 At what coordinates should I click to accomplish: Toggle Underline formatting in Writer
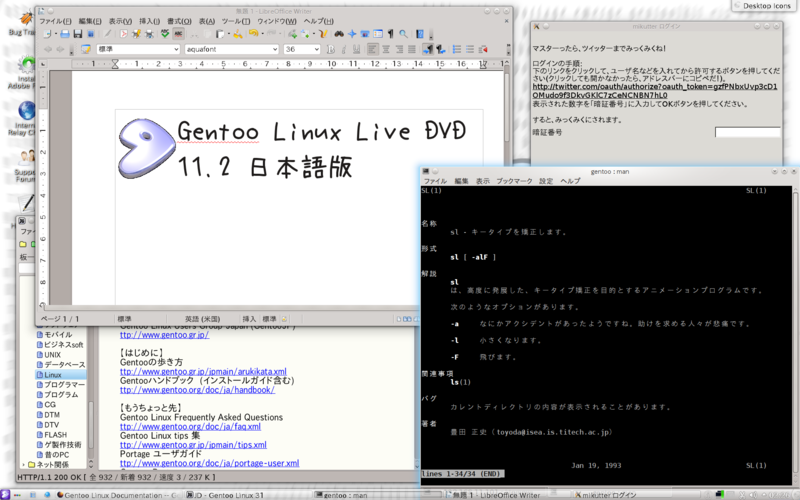pyautogui.click(x=357, y=49)
